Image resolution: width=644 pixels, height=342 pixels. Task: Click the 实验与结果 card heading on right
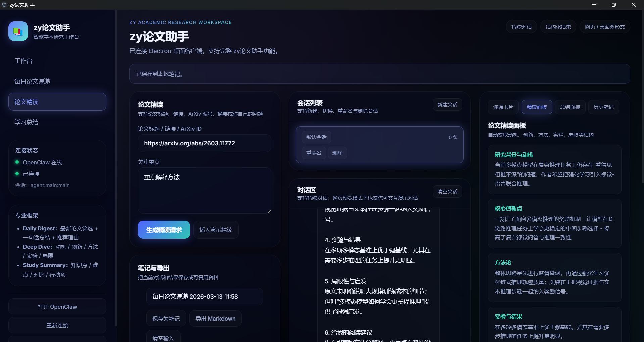[508, 316]
